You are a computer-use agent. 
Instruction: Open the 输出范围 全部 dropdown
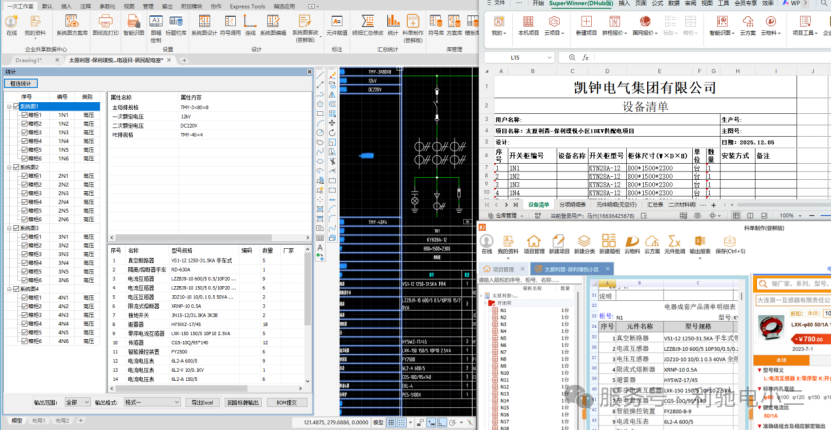click(77, 402)
